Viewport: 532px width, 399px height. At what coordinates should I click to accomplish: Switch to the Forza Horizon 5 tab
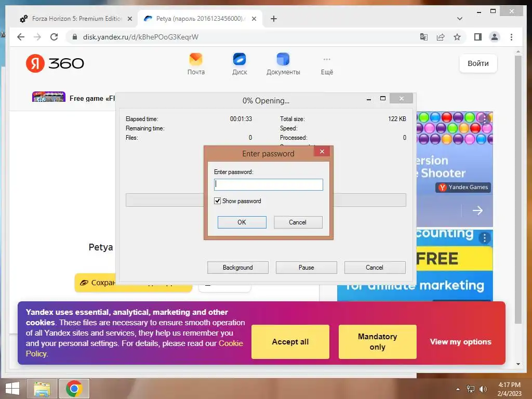point(76,19)
